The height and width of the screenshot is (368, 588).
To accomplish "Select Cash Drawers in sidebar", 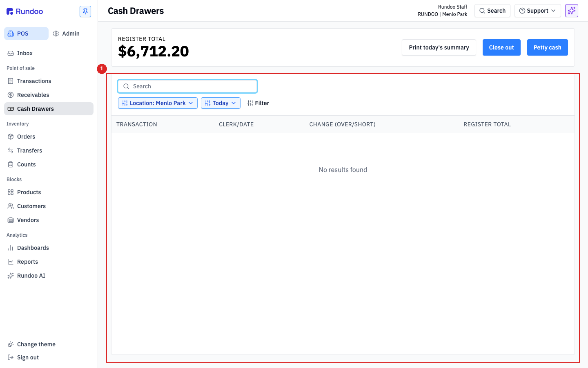I will (x=49, y=109).
